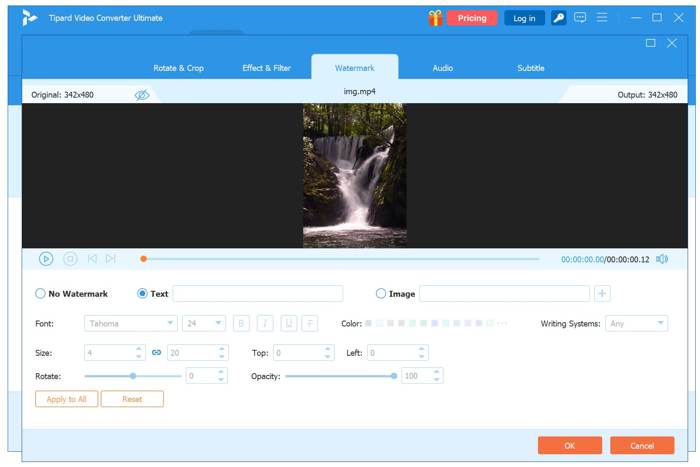Open registration via the key icon
This screenshot has height=467, width=700.
558,18
